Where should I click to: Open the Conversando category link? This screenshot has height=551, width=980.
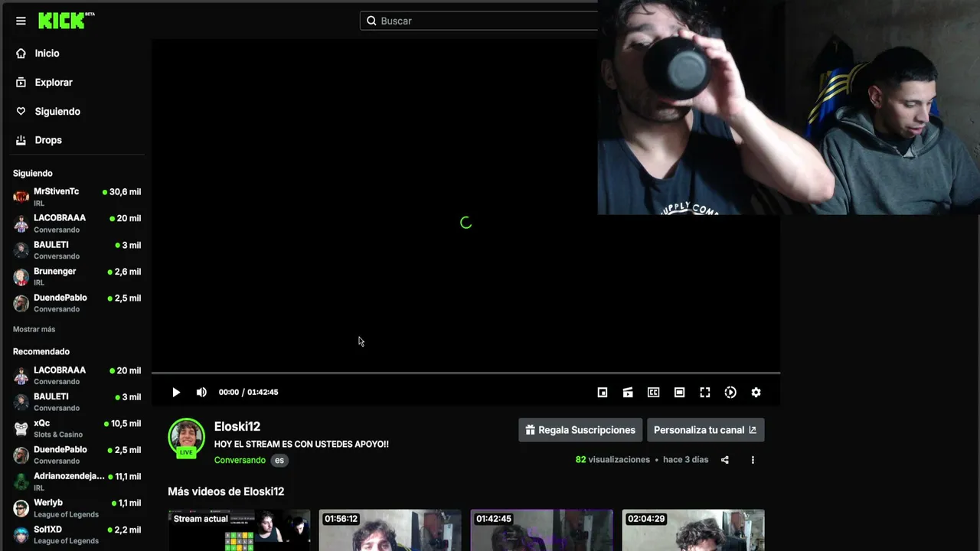240,460
